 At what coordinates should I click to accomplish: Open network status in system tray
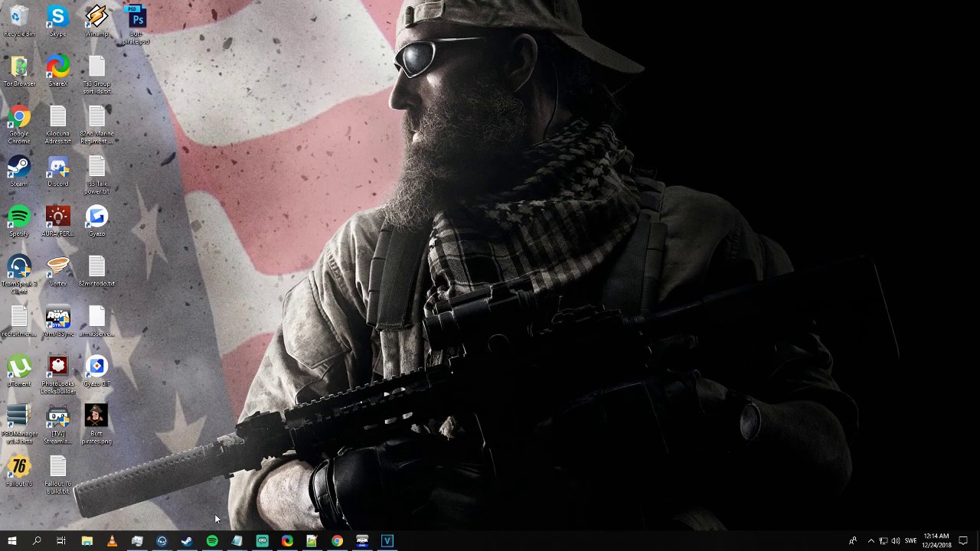point(883,541)
